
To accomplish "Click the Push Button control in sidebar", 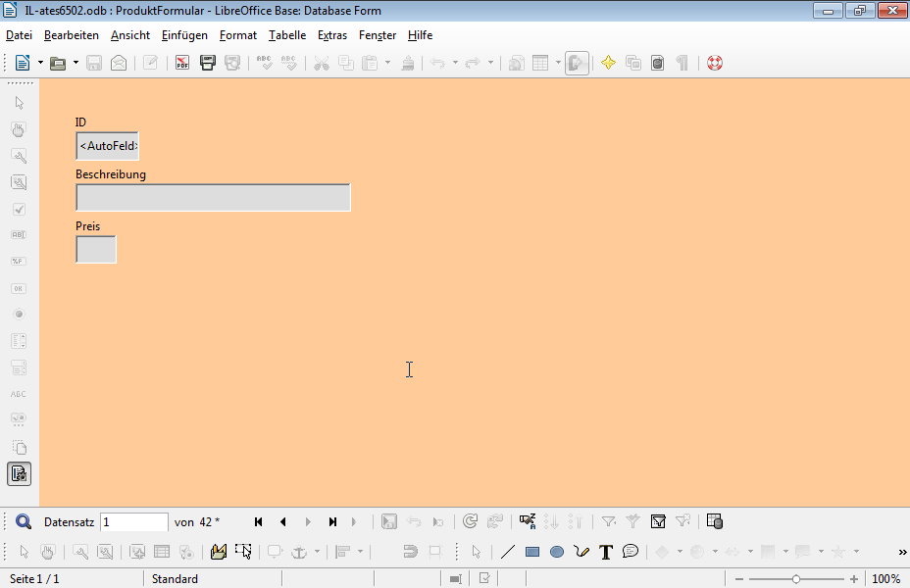I will click(x=19, y=288).
